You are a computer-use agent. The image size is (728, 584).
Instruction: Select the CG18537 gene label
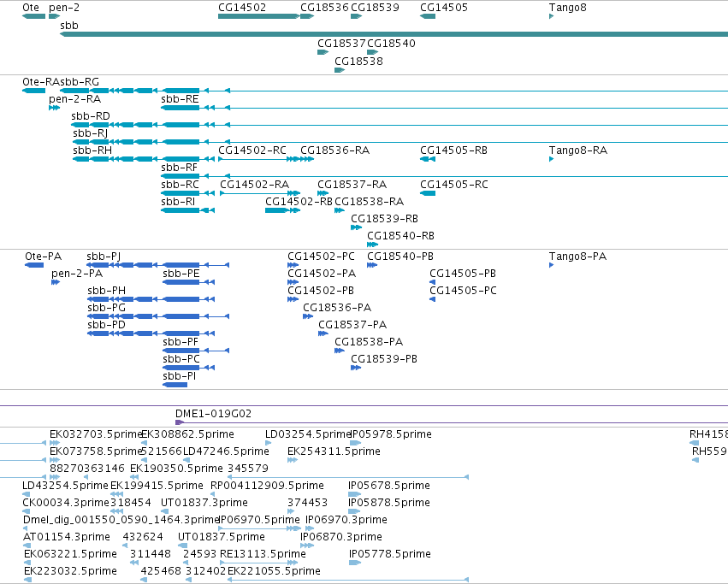coord(341,43)
